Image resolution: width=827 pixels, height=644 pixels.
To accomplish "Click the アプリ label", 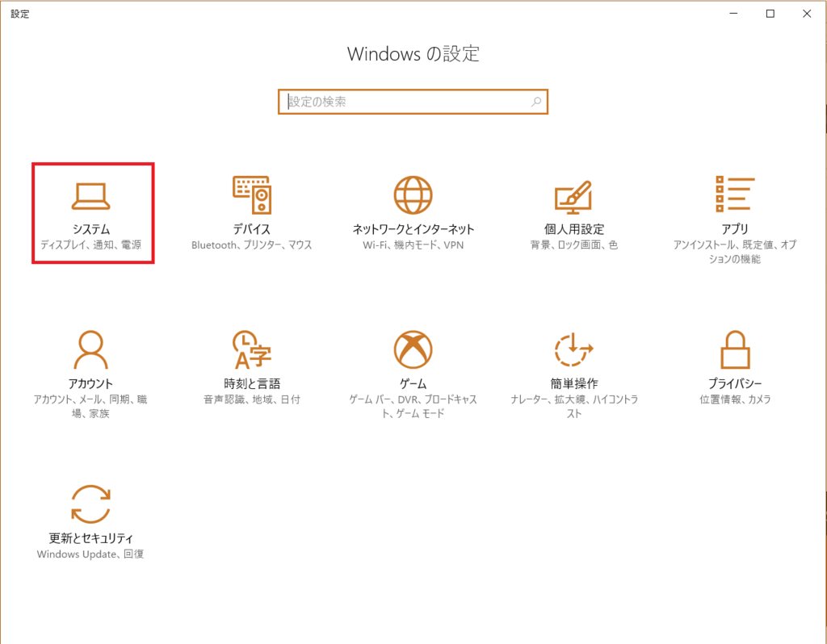I will [x=735, y=229].
